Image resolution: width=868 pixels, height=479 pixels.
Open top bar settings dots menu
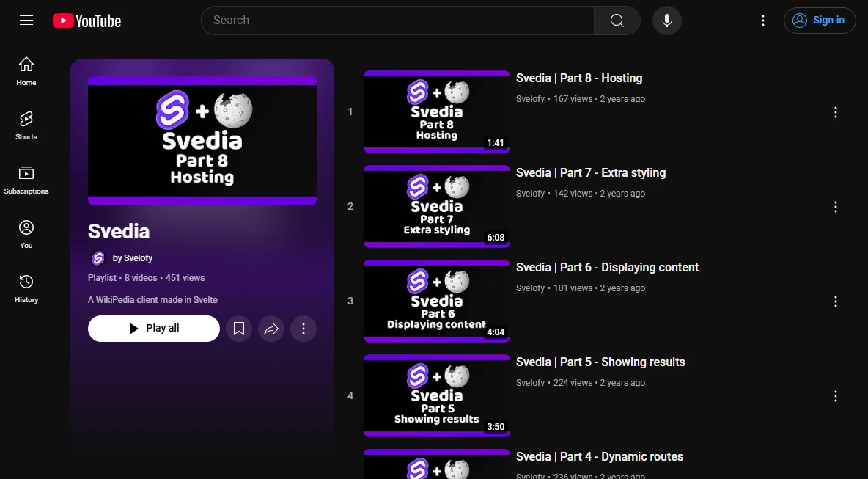point(763,21)
